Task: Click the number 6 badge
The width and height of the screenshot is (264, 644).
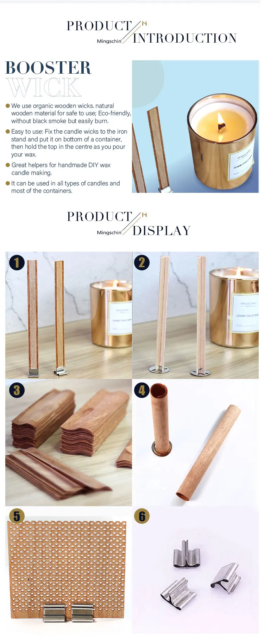Action: 142,516
